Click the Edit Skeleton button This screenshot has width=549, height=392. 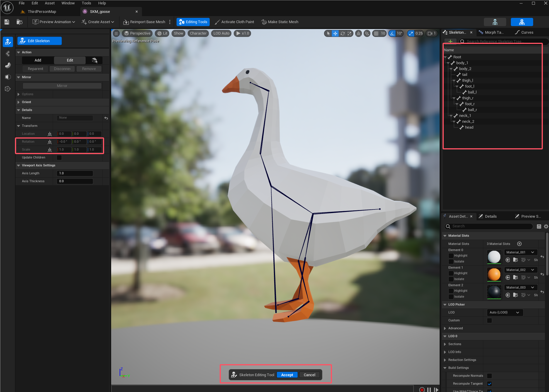pos(39,41)
